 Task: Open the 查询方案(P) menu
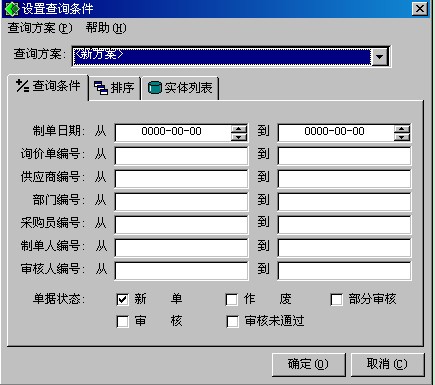[x=40, y=28]
